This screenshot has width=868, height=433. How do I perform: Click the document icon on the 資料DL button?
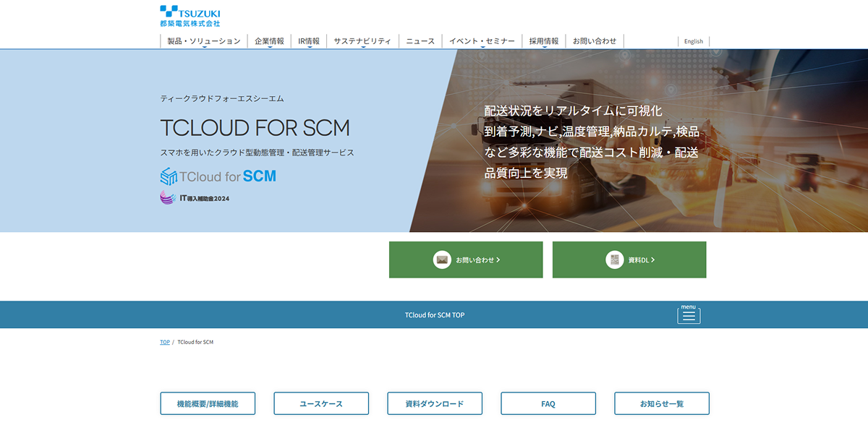(615, 260)
